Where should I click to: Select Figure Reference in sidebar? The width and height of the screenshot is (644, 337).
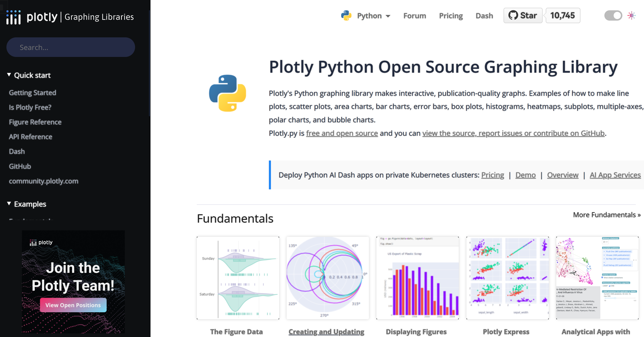point(35,122)
